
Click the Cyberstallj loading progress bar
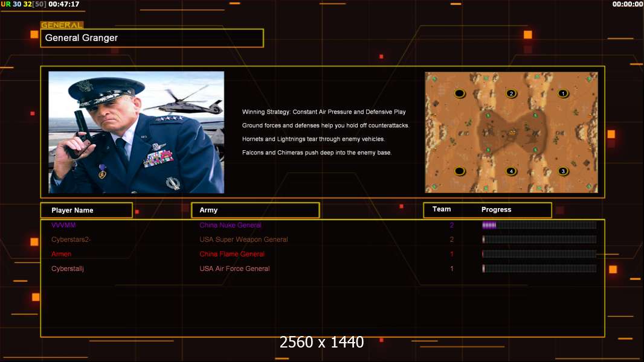tap(539, 268)
